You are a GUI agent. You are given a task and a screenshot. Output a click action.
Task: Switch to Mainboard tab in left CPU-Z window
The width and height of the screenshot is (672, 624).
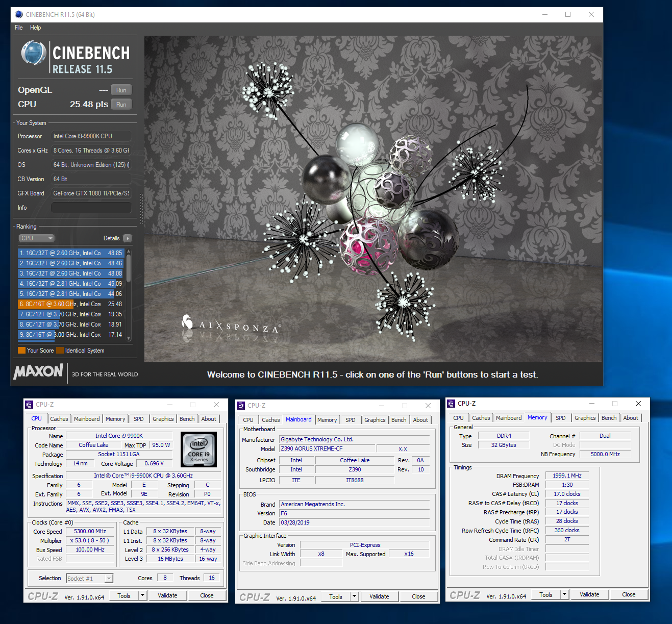click(87, 419)
